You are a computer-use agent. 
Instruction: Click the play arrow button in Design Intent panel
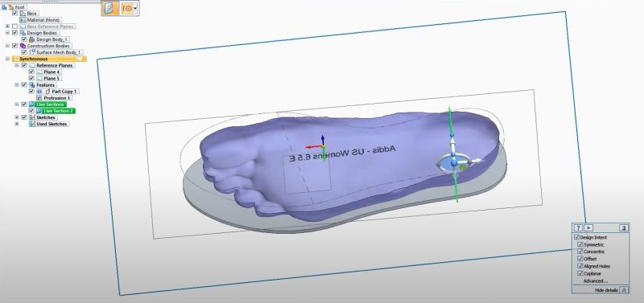[x=588, y=228]
